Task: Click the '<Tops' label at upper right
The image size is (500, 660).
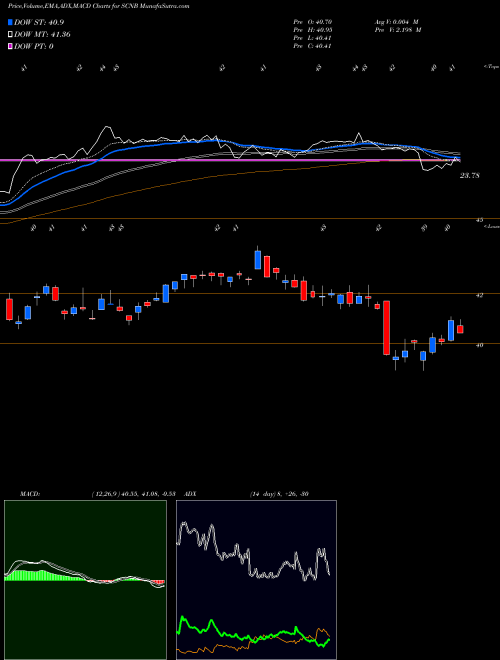Action: (x=491, y=67)
